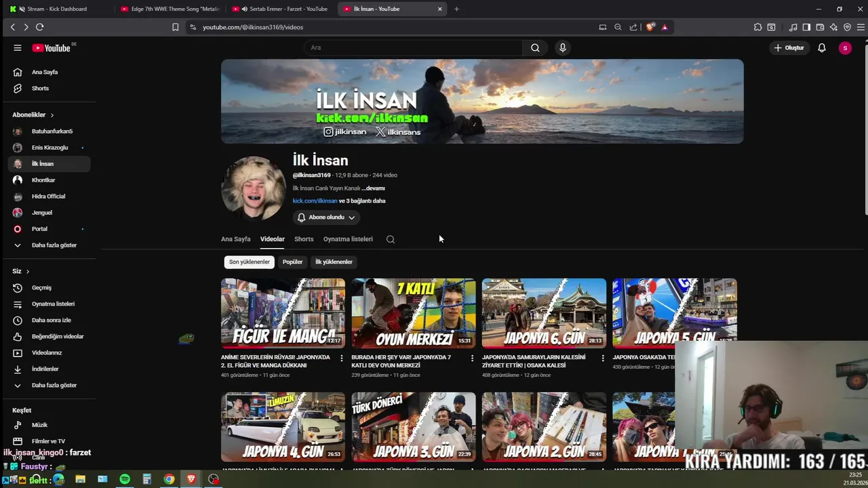Viewport: 868px width, 488px height.
Task: Open the 7 KATLI OYUN MERKEZİ thumbnail
Action: click(414, 313)
